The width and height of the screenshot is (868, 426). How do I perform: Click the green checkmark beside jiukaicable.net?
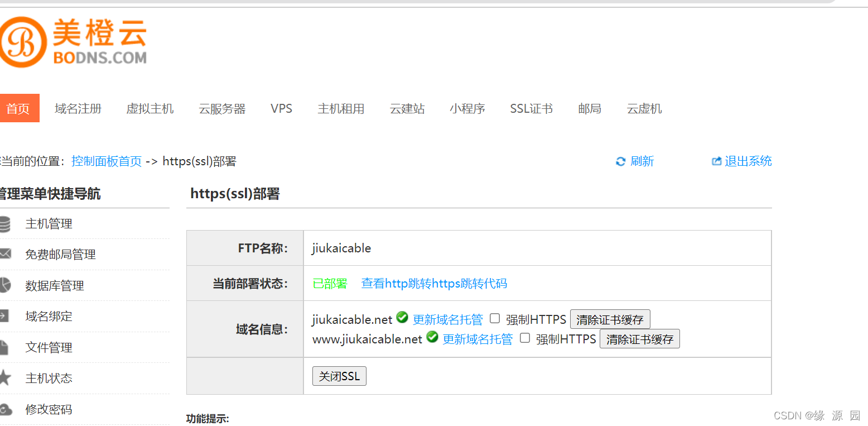click(x=402, y=317)
